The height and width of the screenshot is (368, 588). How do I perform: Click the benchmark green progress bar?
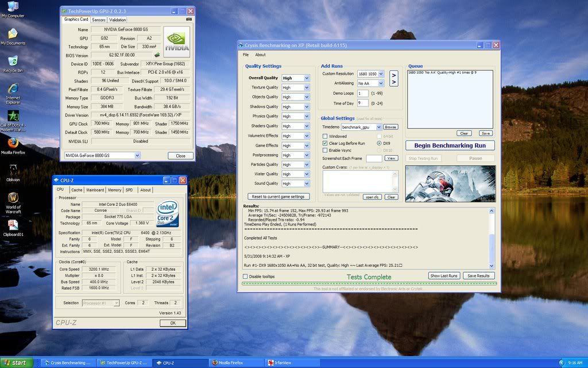point(369,283)
